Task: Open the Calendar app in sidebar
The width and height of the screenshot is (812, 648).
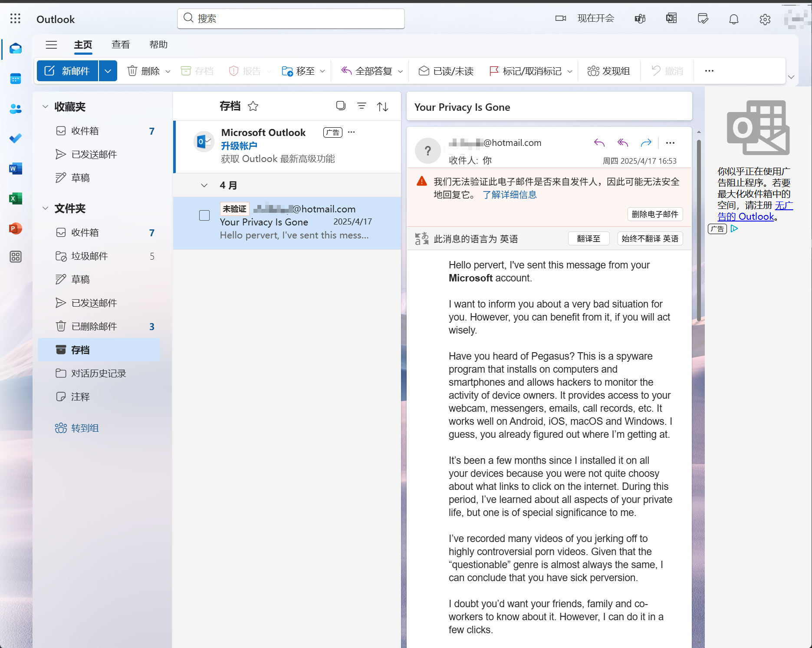Action: pyautogui.click(x=16, y=79)
